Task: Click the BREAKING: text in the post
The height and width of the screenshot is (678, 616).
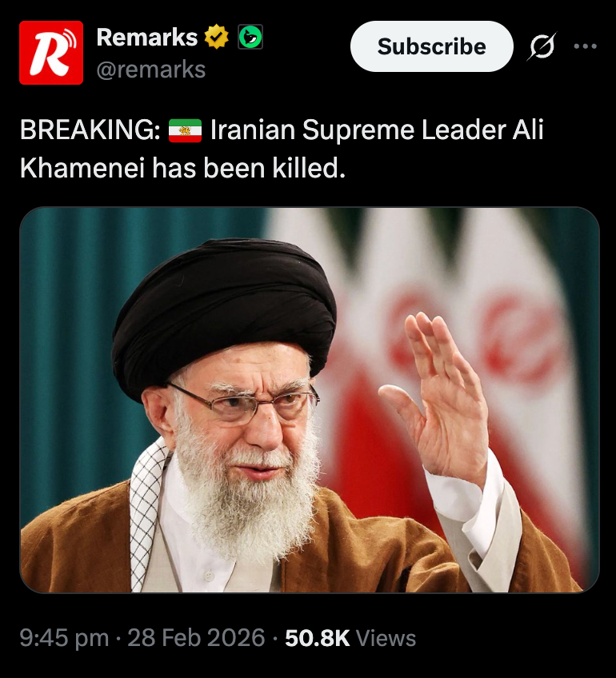Action: [x=90, y=130]
